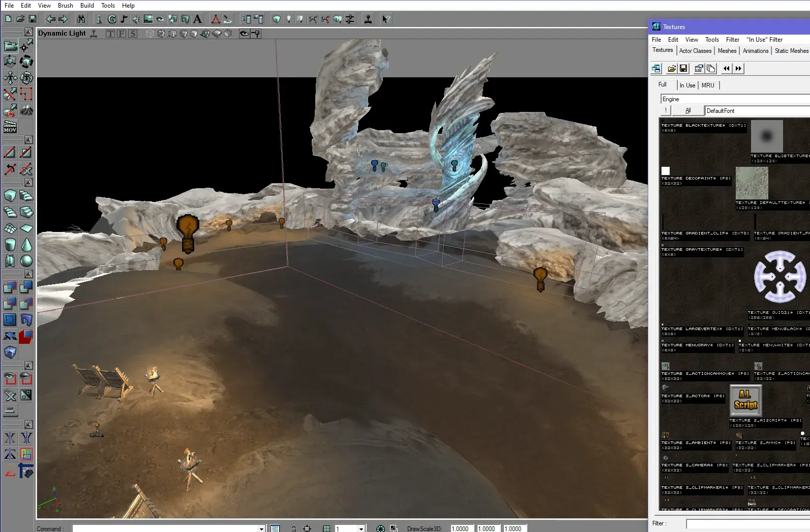Switch viewport to Side view S
This screenshot has width=810, height=532.
coord(133,34)
